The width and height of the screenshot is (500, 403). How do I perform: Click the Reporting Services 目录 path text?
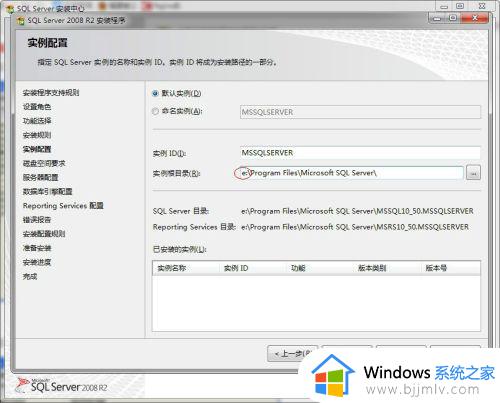tap(355, 227)
